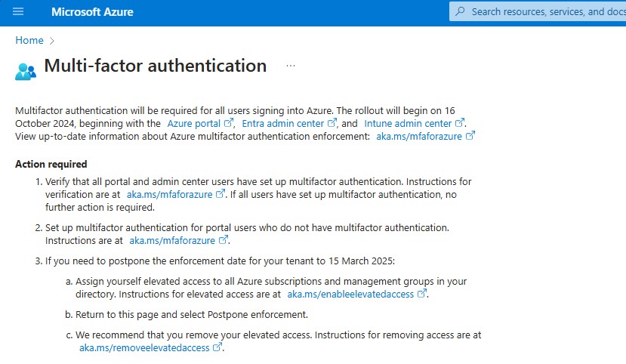Screen dimensions: 626x364
Task: Go to Home breadcrumb
Action: point(29,40)
